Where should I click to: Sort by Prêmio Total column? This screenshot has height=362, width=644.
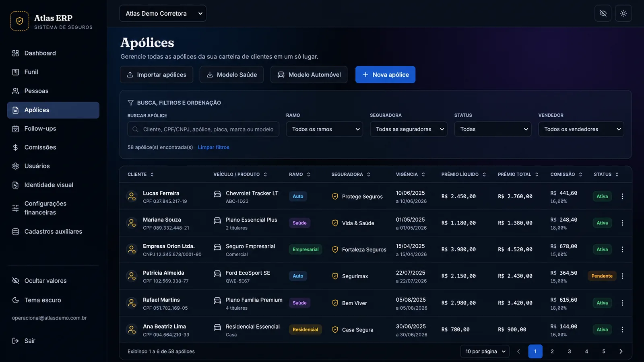518,174
